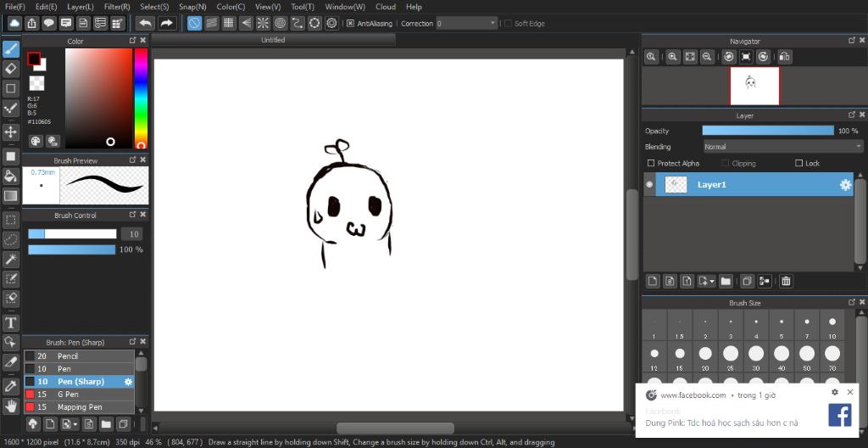This screenshot has height=448, width=868.
Task: Switch to the Untitled canvas tab
Action: pos(273,40)
